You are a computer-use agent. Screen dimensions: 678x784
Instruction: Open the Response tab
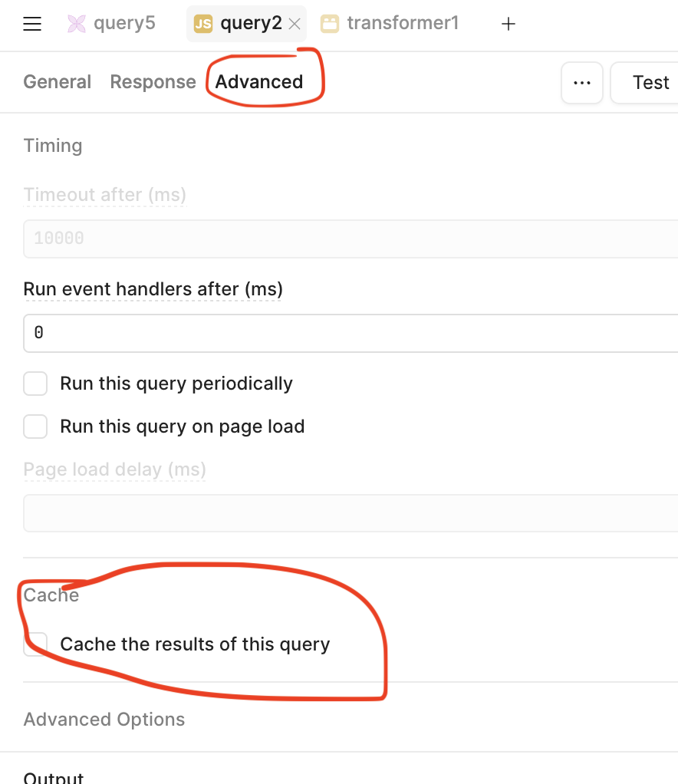point(153,82)
